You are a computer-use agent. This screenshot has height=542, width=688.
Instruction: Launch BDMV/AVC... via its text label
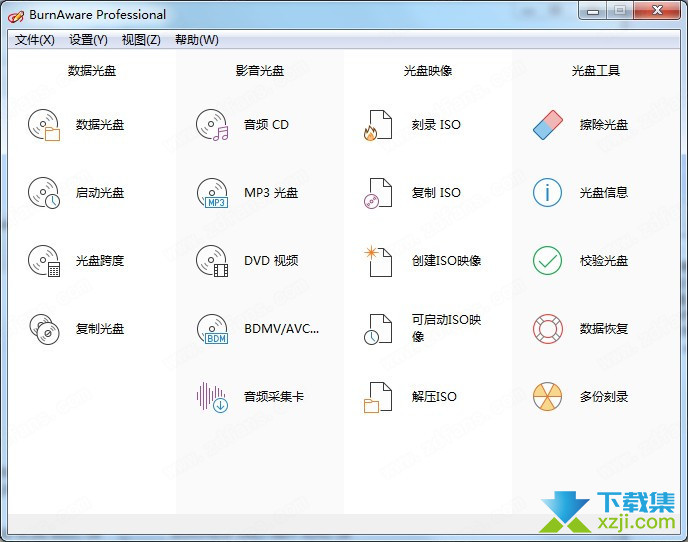tap(282, 329)
